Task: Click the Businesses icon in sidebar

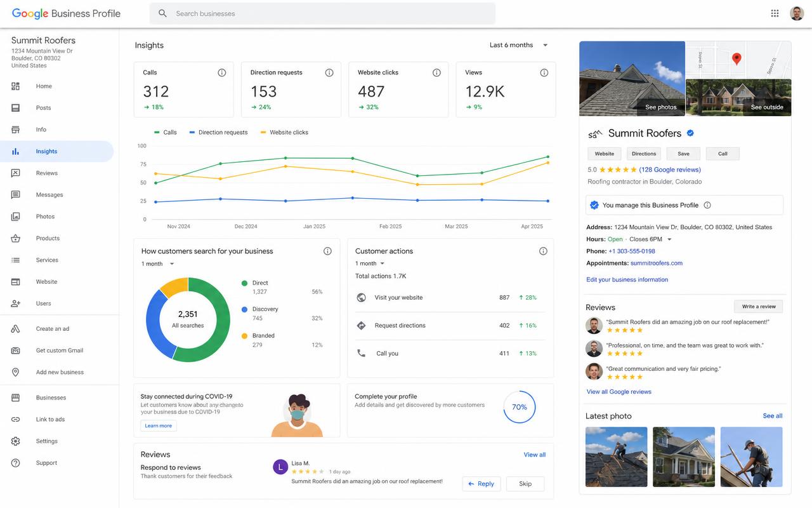Action: tap(15, 398)
